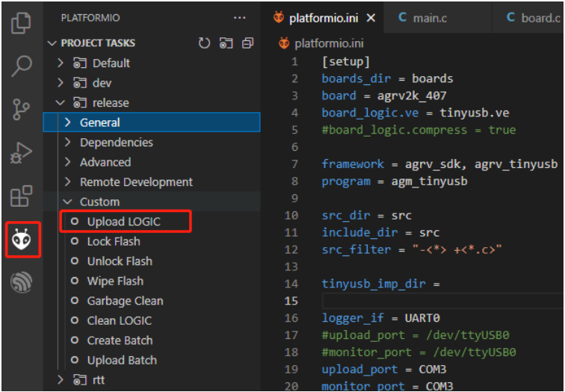Run the Garbage Clean task
The height and width of the screenshot is (392, 565).
tap(125, 301)
